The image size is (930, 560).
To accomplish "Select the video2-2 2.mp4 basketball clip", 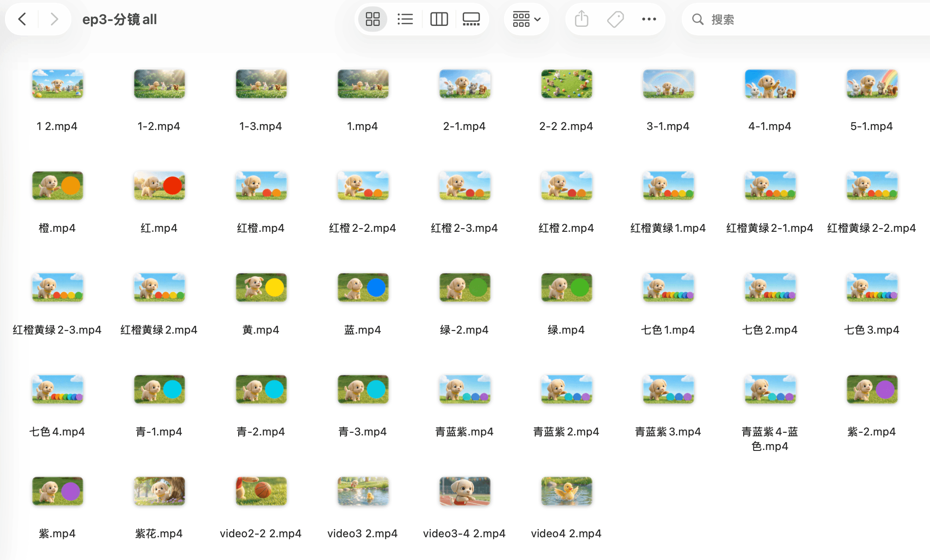I will pyautogui.click(x=261, y=491).
